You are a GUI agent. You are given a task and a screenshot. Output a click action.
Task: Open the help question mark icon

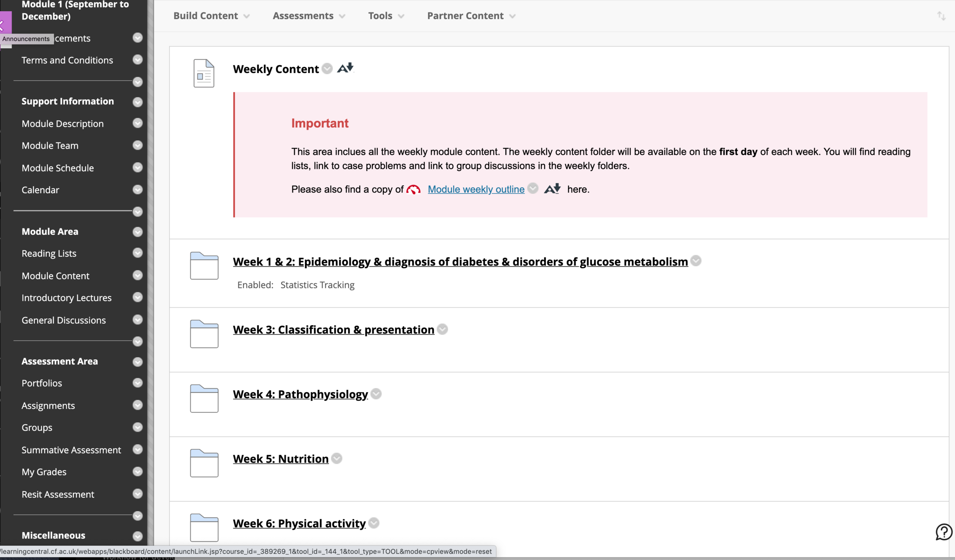coord(943,532)
